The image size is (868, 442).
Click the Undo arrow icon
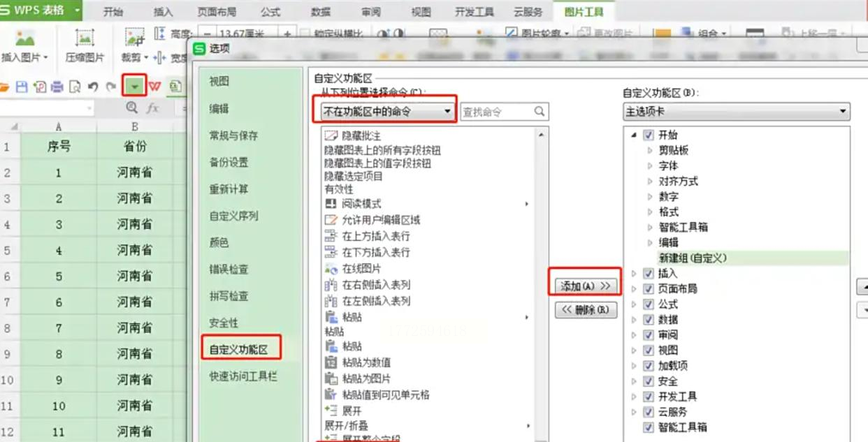click(93, 87)
